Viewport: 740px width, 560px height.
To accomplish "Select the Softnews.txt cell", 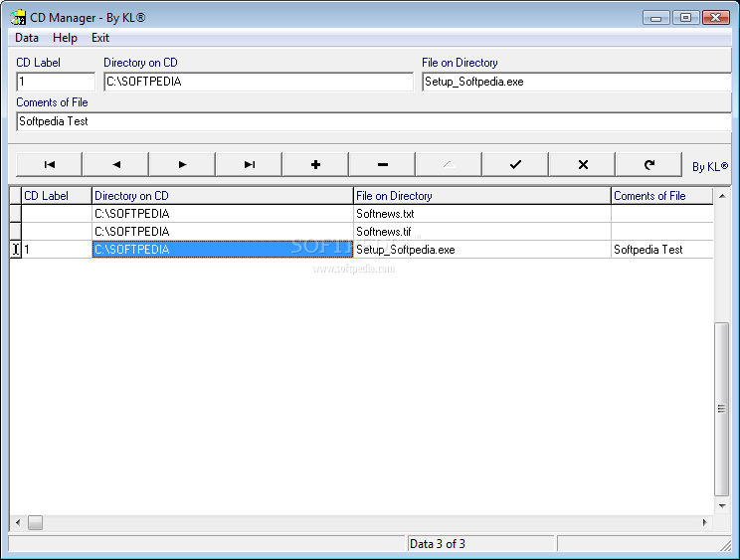I will click(482, 214).
